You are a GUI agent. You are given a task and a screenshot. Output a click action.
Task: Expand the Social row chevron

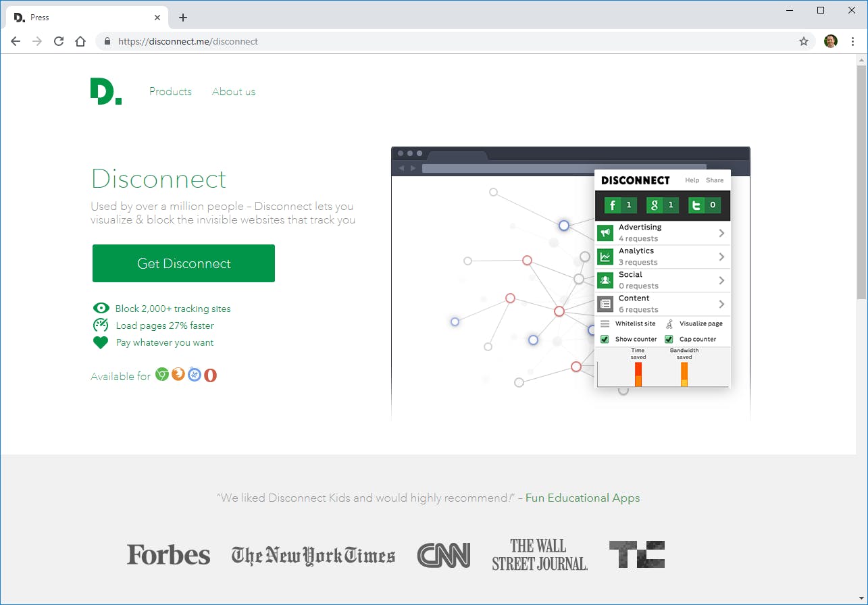click(x=721, y=280)
